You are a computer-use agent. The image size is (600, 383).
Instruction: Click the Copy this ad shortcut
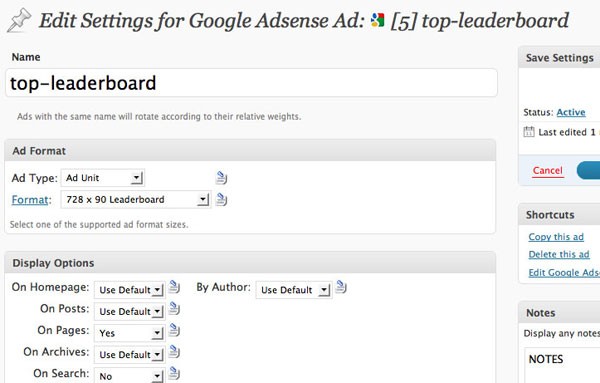556,237
